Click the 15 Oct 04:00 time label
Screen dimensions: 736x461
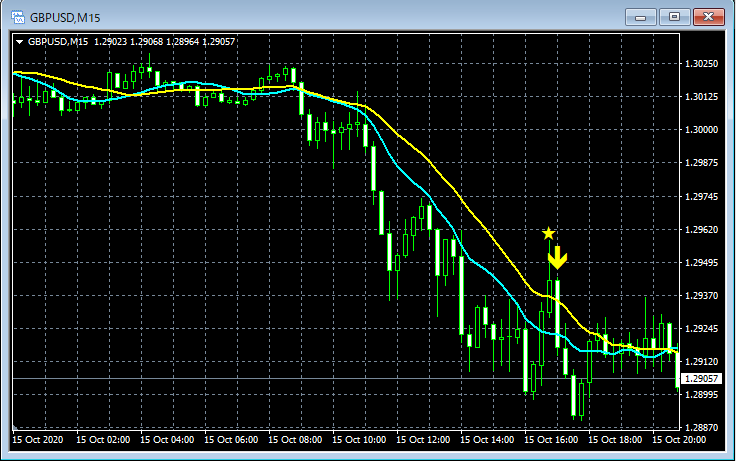pyautogui.click(x=167, y=440)
